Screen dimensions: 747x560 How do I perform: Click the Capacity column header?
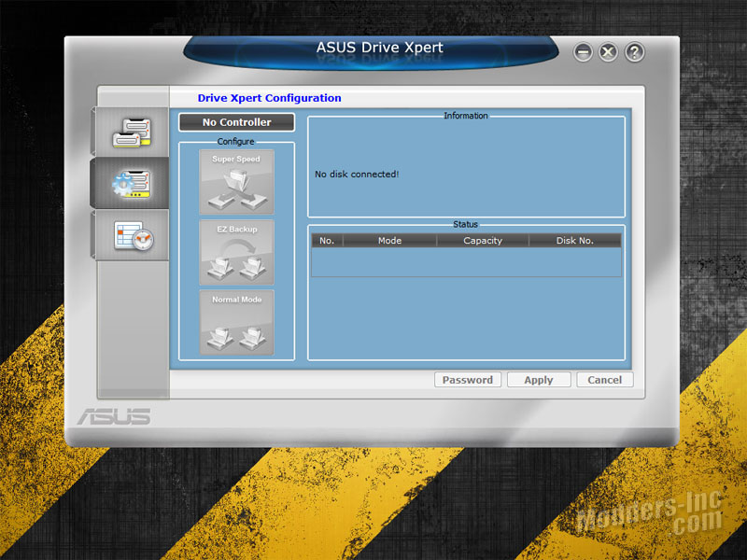[483, 241]
